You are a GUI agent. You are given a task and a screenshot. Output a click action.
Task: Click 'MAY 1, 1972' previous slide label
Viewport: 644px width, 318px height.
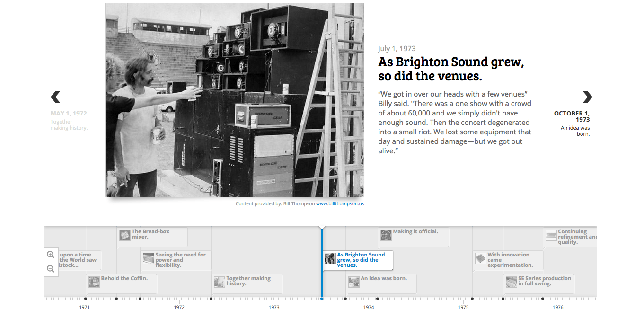click(69, 114)
